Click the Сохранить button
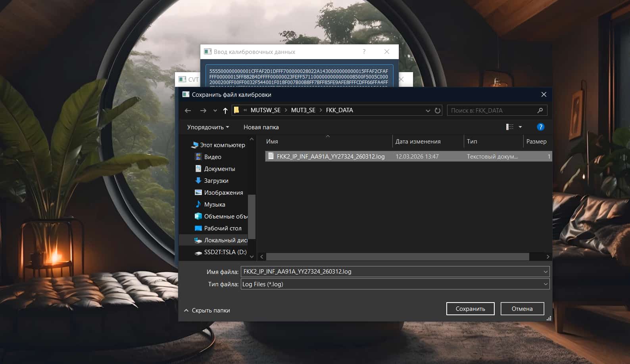 click(x=471, y=309)
